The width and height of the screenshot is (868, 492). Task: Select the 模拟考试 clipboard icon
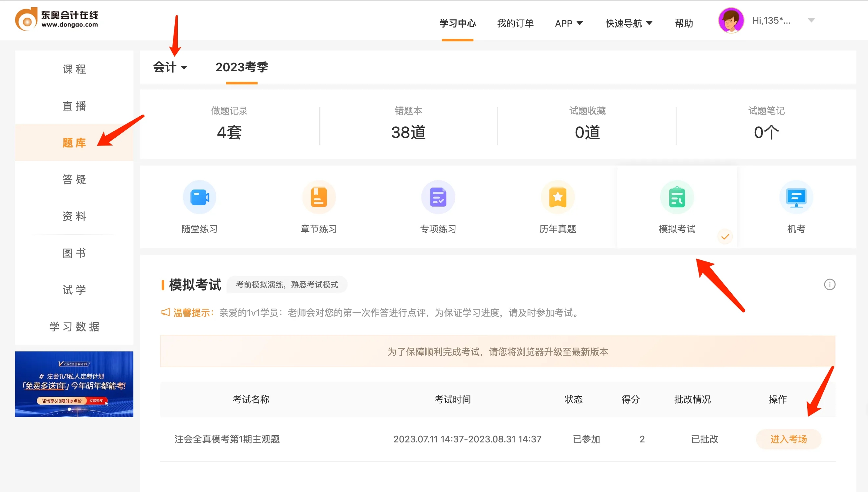[677, 197]
